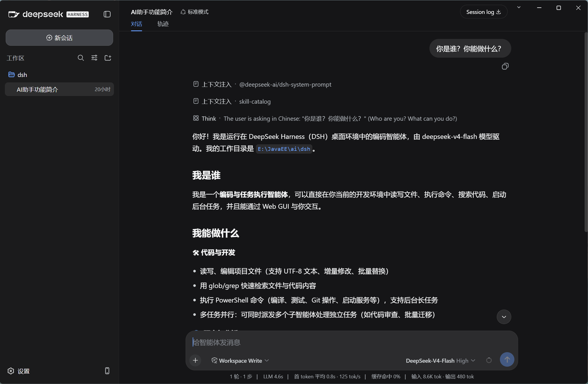Expand dsh-system-prompt context injection entry
Viewport: 588px width, 384px height.
262,85
